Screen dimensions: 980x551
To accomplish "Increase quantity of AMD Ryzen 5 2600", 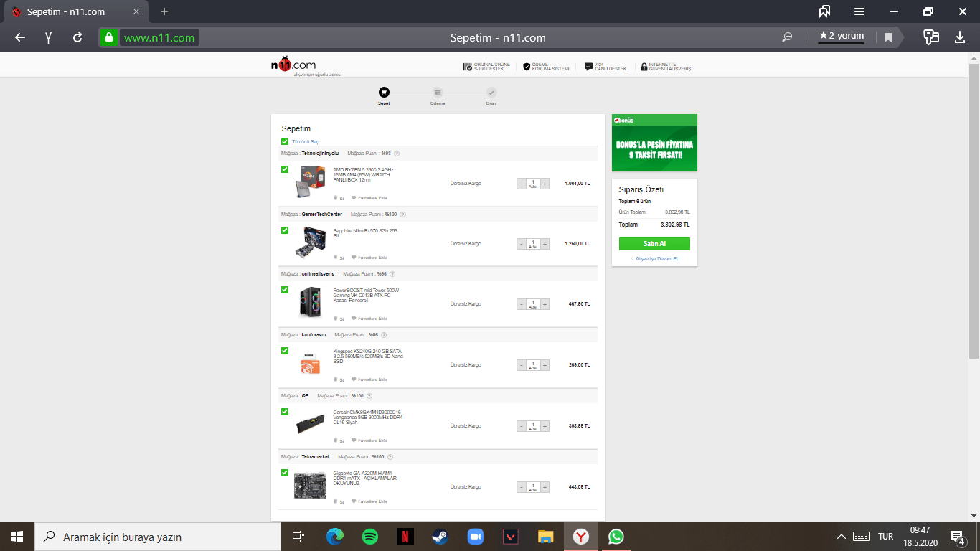I will click(x=545, y=184).
